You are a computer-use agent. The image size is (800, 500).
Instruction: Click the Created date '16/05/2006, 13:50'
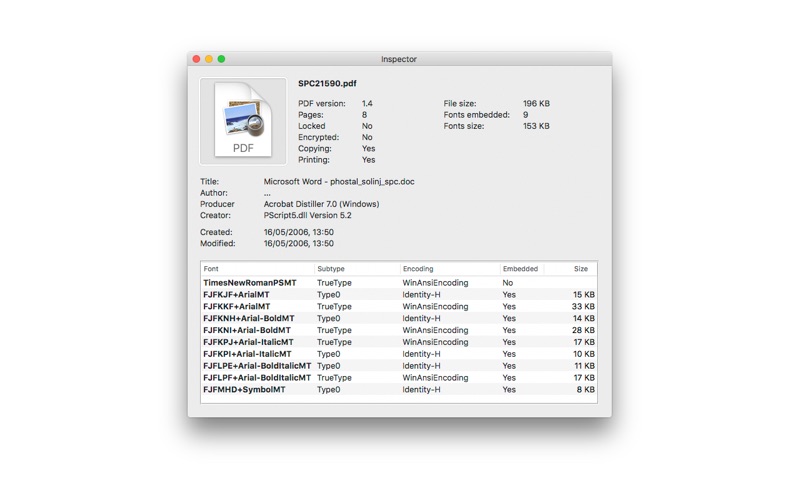pyautogui.click(x=298, y=232)
